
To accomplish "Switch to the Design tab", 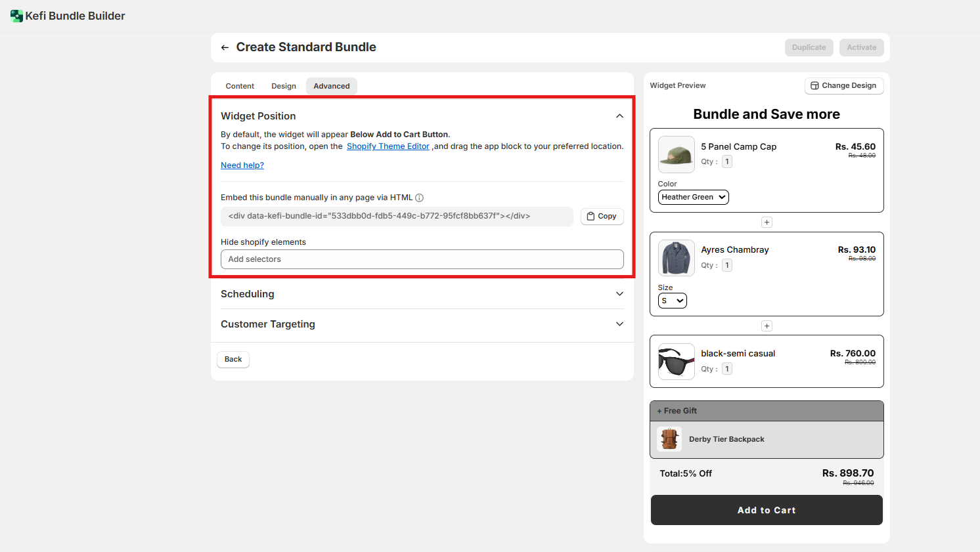I will pyautogui.click(x=284, y=86).
